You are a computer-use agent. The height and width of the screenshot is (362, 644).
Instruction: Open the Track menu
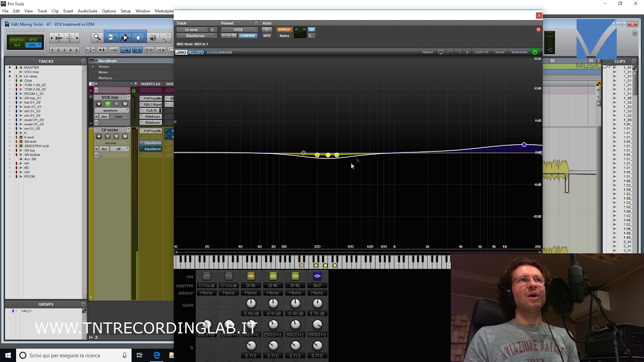42,11
